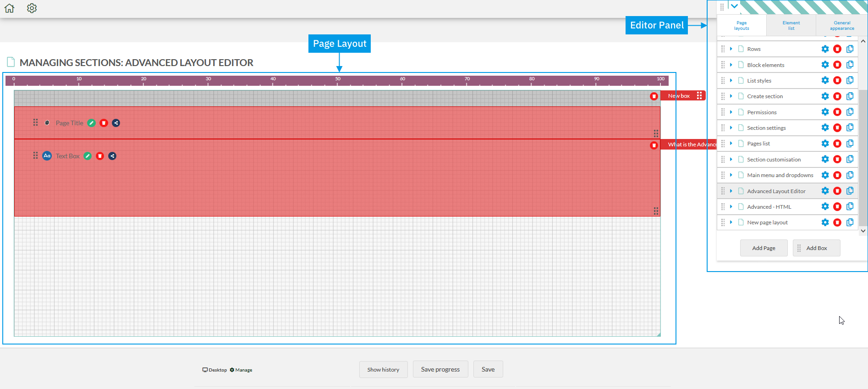Image resolution: width=868 pixels, height=389 pixels.
Task: Select the Page Title element label
Action: tap(70, 123)
